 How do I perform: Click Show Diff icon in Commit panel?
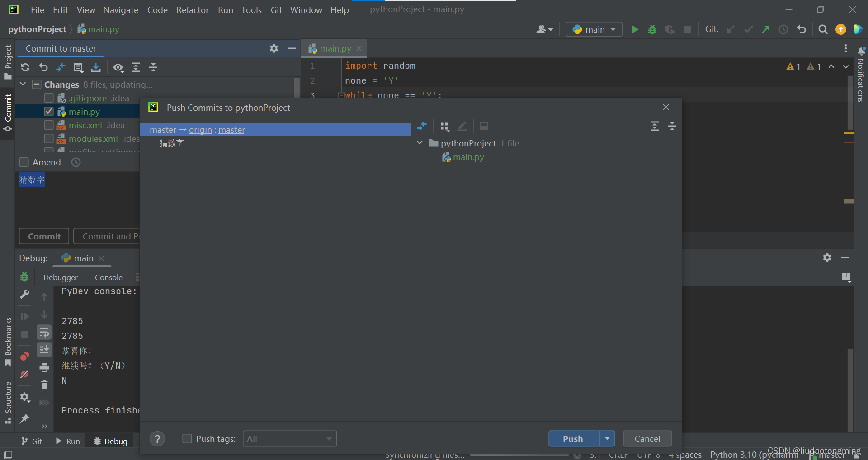coord(61,67)
